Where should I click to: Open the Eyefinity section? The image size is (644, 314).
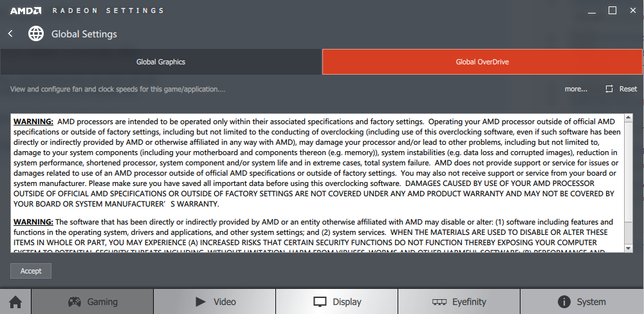coord(459,302)
